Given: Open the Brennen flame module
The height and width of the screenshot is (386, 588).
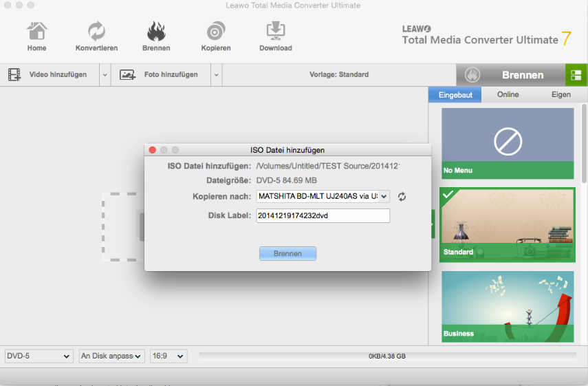Looking at the screenshot, I should coord(156,36).
